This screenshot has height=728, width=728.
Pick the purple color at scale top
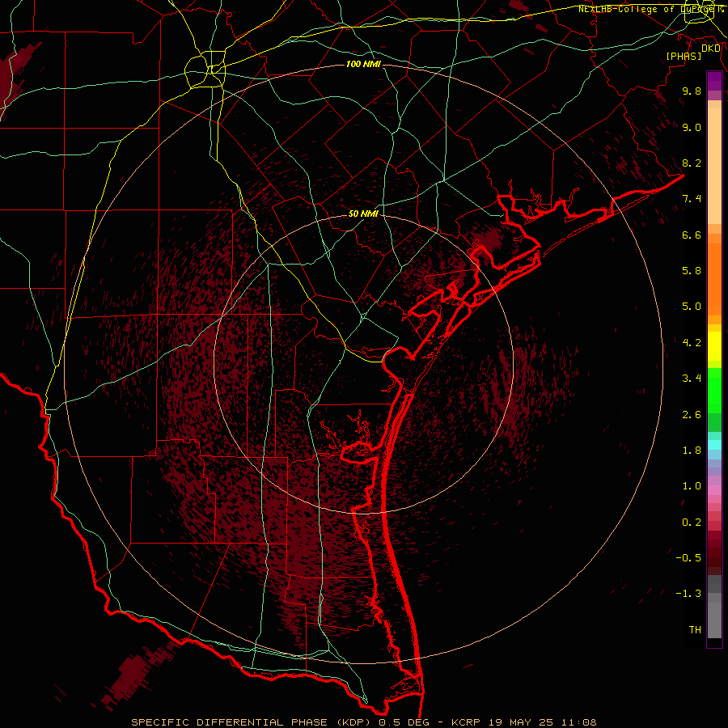714,81
